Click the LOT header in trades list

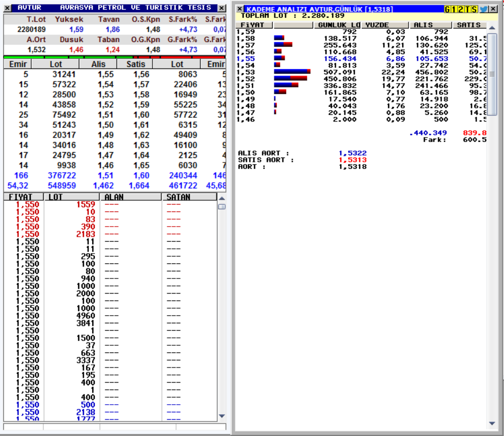tap(72, 197)
